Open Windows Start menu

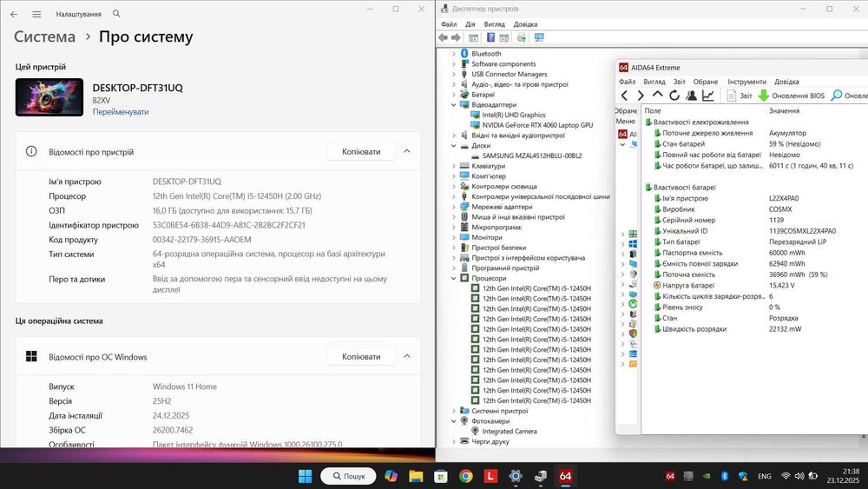[x=305, y=476]
